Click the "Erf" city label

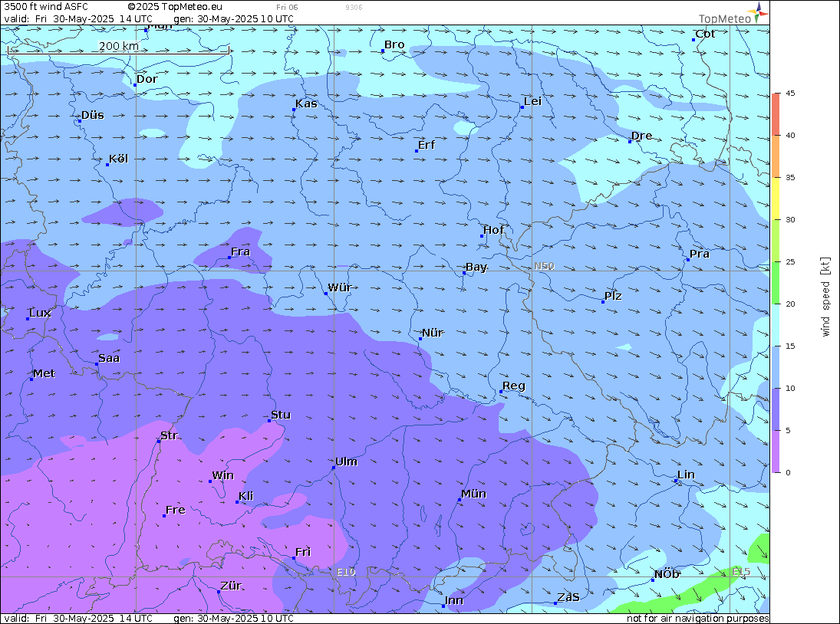point(427,145)
